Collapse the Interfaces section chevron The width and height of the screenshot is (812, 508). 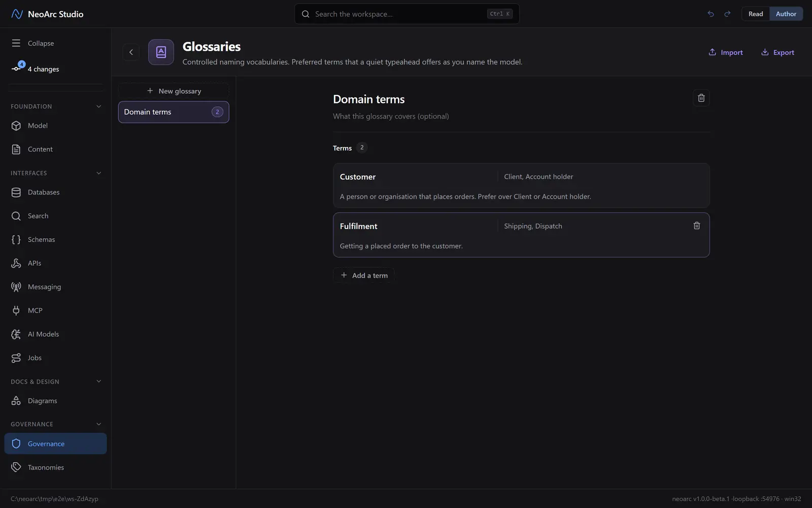pyautogui.click(x=98, y=173)
